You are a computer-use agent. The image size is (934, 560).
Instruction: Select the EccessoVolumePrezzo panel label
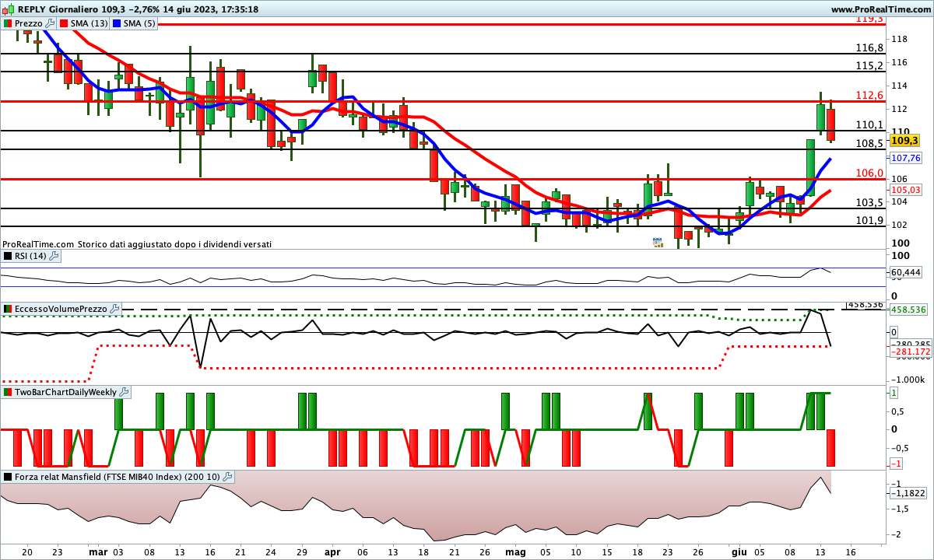tap(61, 309)
